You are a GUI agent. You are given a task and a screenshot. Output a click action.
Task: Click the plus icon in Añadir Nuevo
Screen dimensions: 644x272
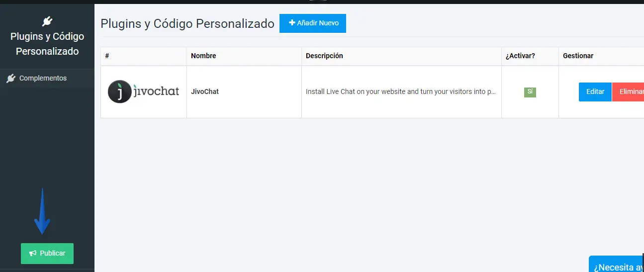coord(292,23)
